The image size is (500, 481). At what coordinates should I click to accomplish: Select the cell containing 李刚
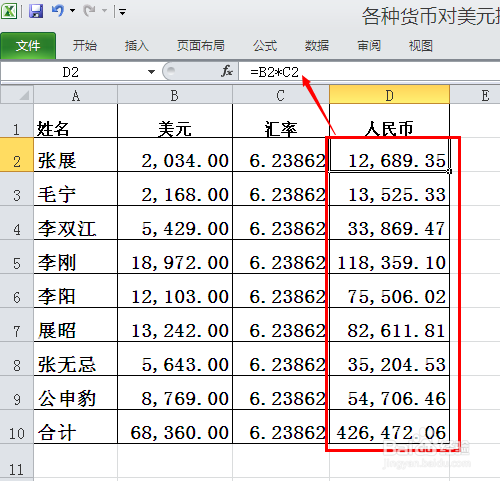click(76, 257)
